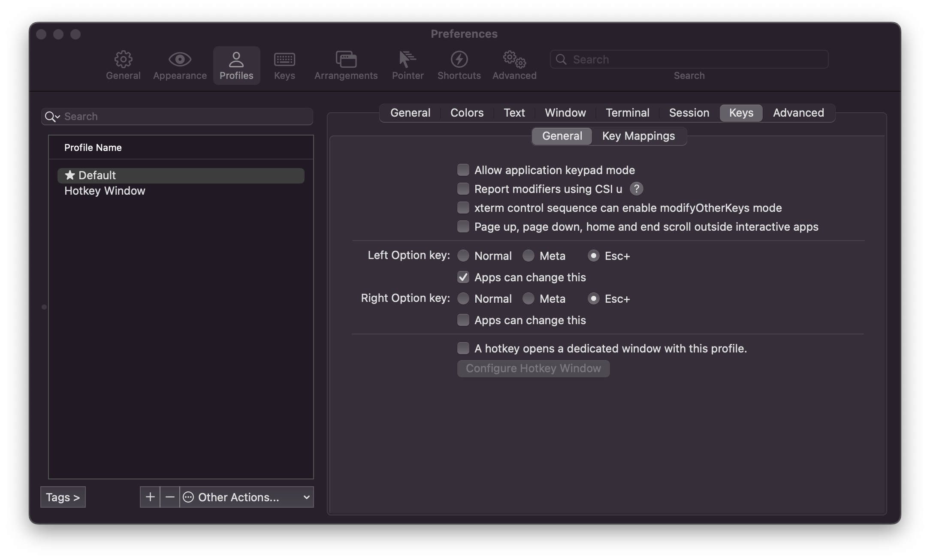This screenshot has width=930, height=560.
Task: Enable Allow application keypad mode
Action: (463, 170)
